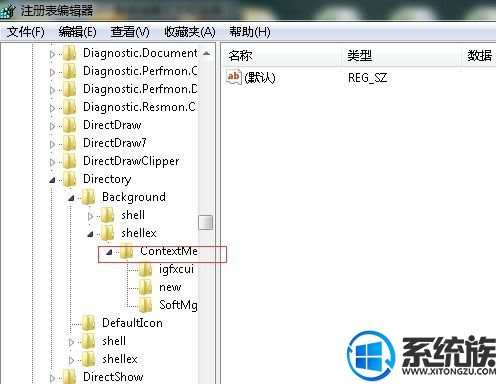Click the Registry Editor title bar icon
Image resolution: width=496 pixels, height=384 pixels.
pos(7,11)
